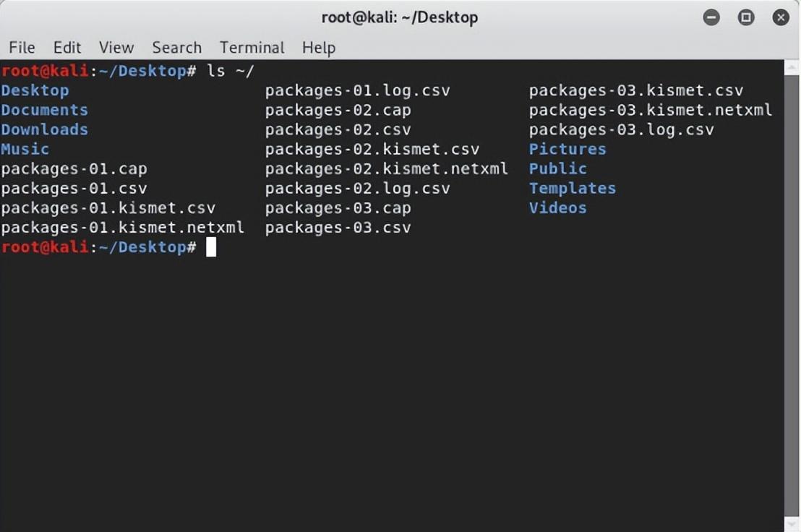Open the Help menu
Image resolution: width=801 pixels, height=532 pixels.
(x=319, y=48)
